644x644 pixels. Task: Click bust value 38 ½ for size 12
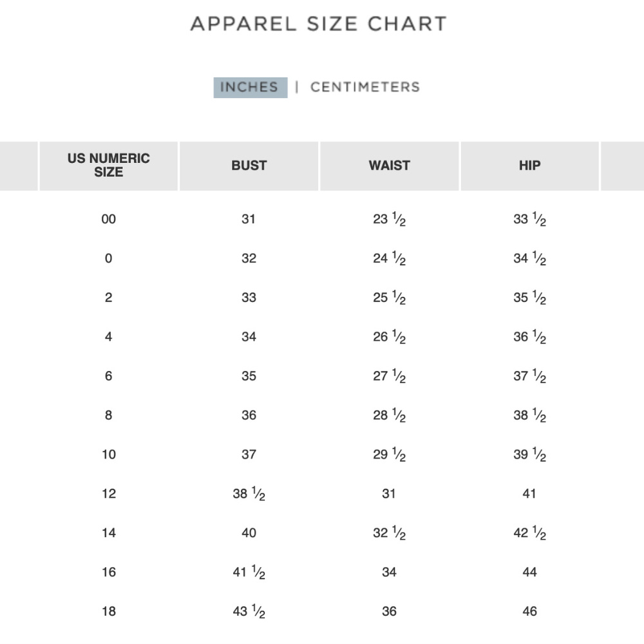click(249, 493)
